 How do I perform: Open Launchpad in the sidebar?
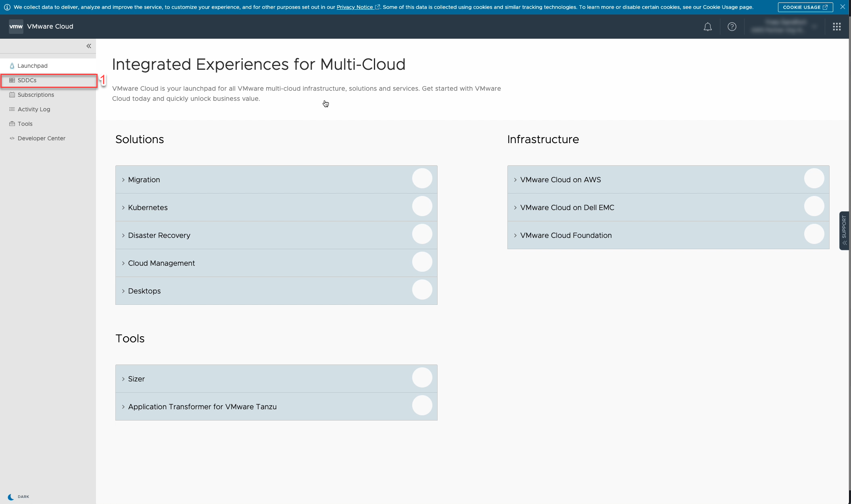tap(48, 66)
